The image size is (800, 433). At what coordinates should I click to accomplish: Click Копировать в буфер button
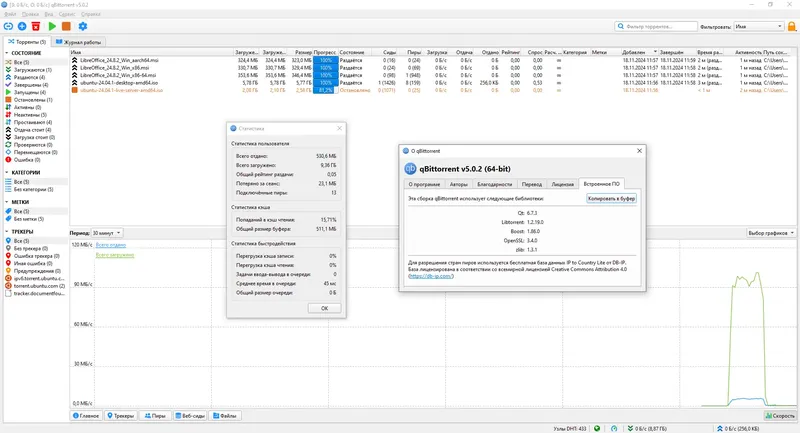611,198
